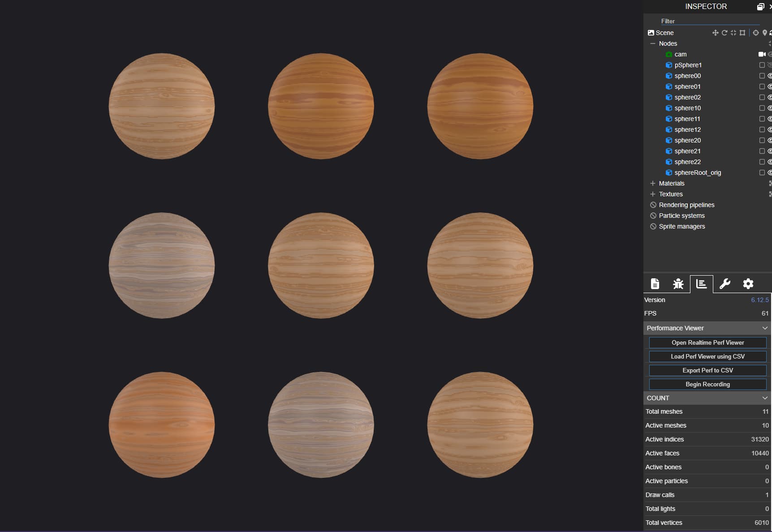Expand the Materials section
The image size is (772, 532).
tap(653, 183)
